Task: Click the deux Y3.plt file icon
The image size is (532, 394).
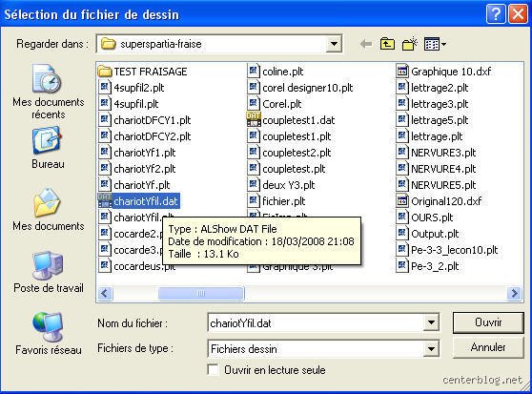Action: click(x=254, y=185)
